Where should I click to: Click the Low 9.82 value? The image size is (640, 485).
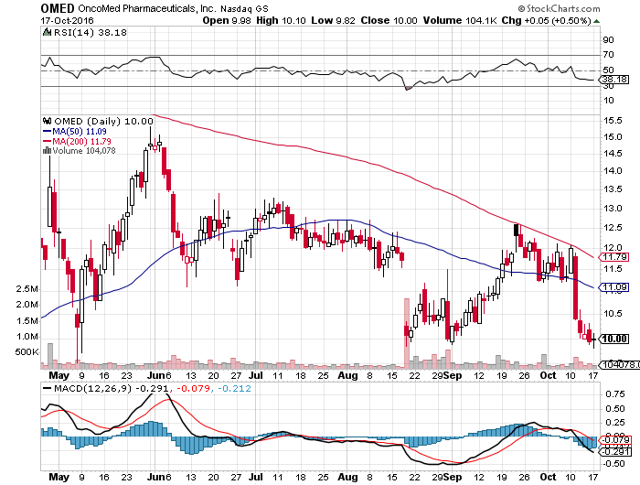[333, 20]
